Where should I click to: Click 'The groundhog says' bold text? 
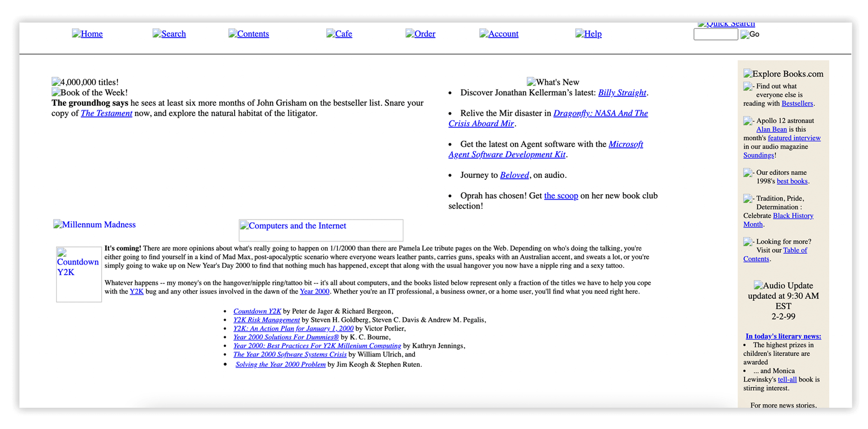(90, 103)
